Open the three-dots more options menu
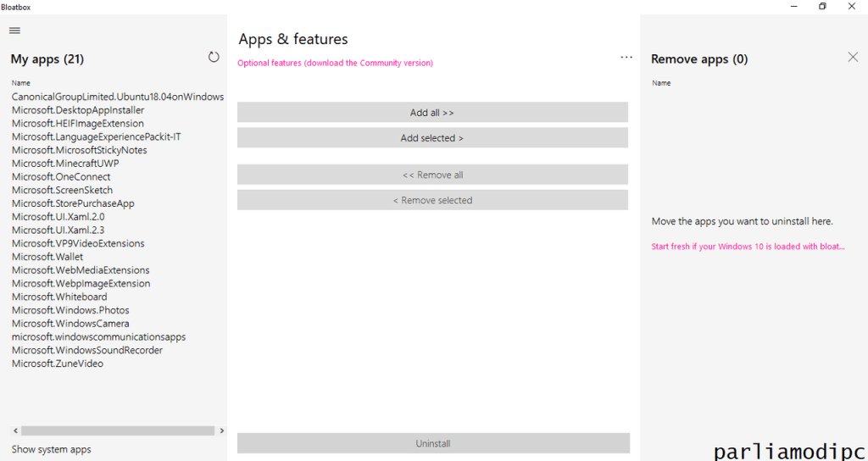 (626, 57)
